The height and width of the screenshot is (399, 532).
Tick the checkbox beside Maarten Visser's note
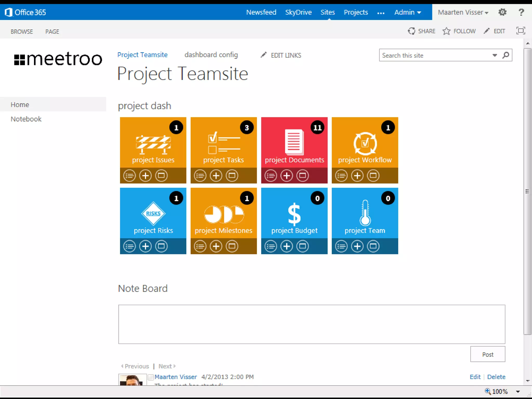(x=151, y=377)
